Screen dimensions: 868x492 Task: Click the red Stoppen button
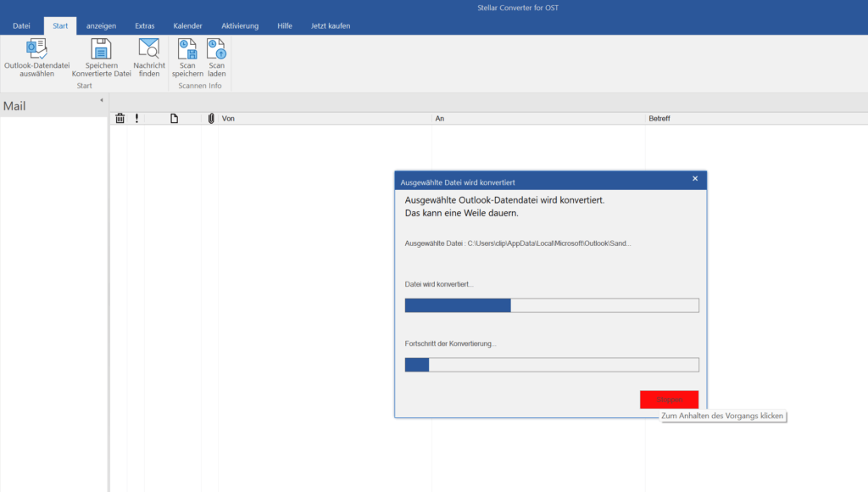tap(669, 400)
